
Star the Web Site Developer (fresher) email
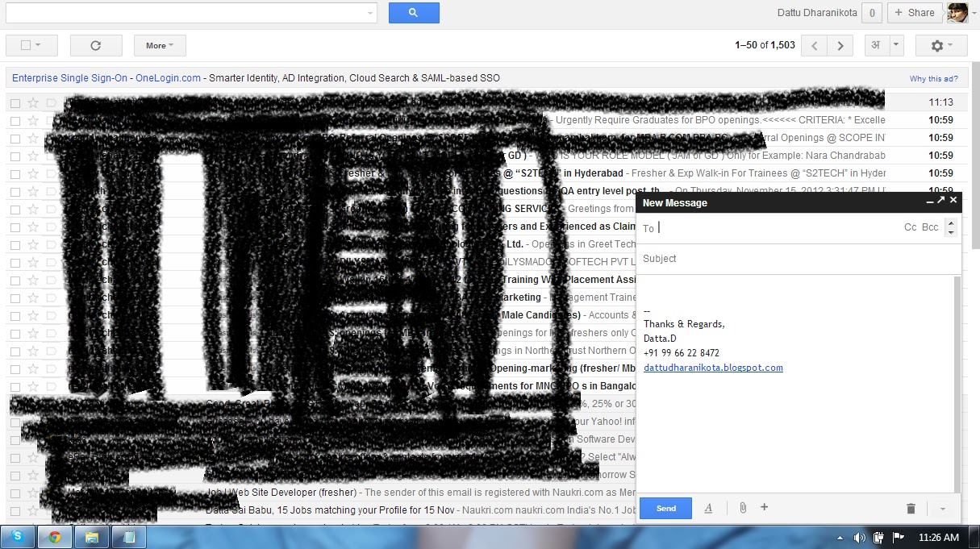(x=33, y=493)
